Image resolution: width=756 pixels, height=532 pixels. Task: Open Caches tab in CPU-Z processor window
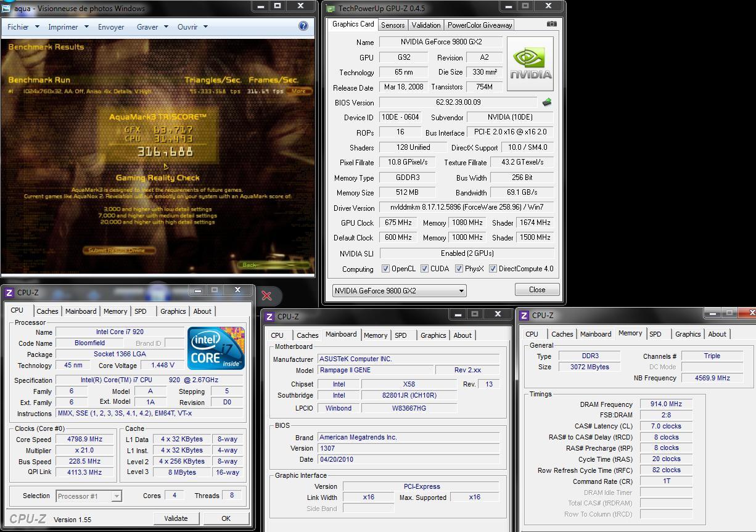pyautogui.click(x=47, y=311)
